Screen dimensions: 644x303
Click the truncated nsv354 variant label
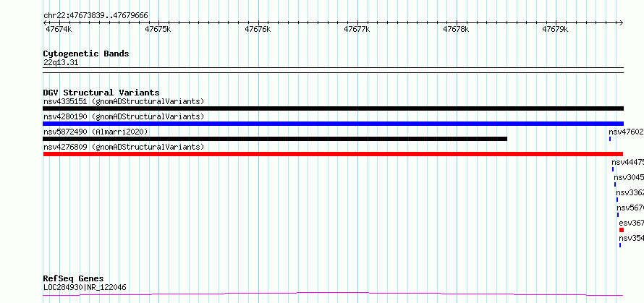(x=631, y=238)
